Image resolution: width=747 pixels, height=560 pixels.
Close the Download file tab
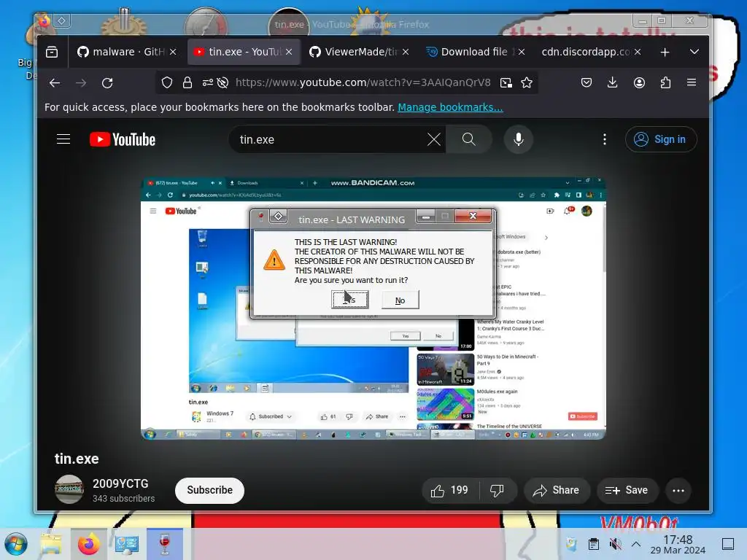tap(522, 52)
